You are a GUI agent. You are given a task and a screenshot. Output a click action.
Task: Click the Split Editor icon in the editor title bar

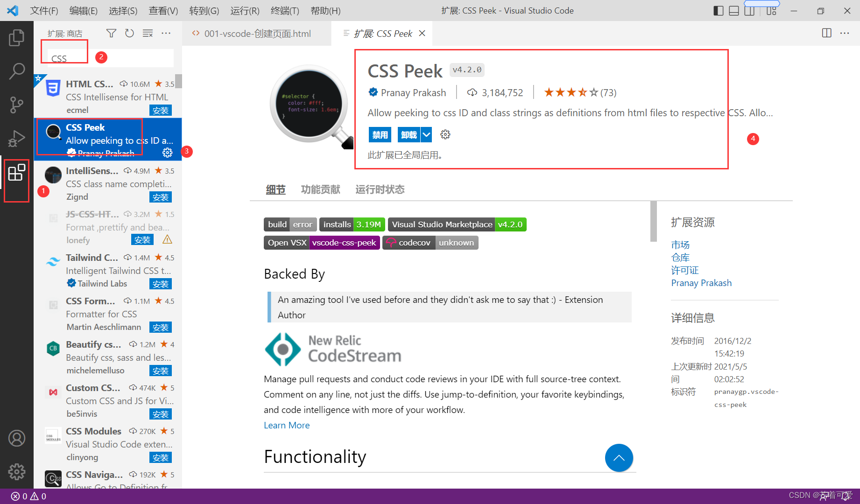pos(826,33)
